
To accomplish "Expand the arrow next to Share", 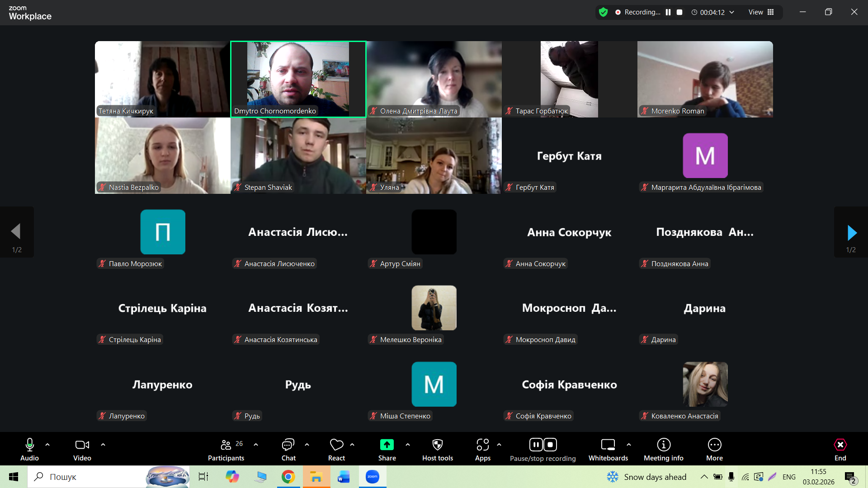I will click(x=408, y=445).
